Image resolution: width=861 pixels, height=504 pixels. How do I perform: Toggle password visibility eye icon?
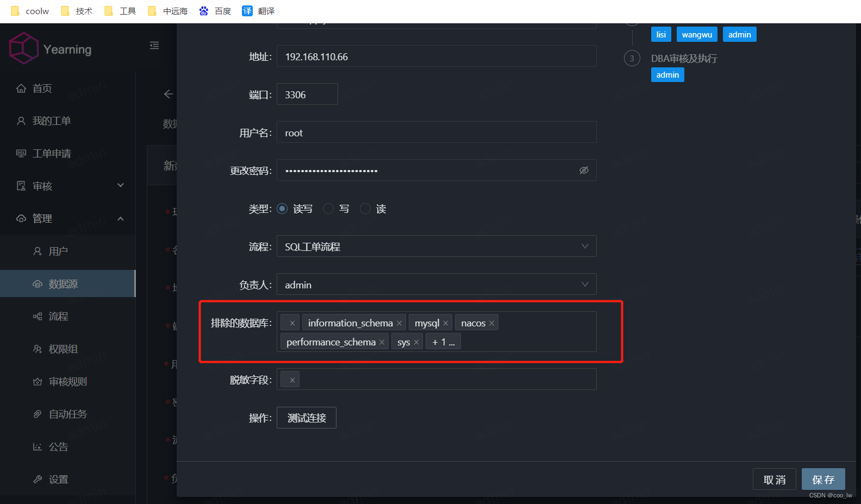coord(584,170)
